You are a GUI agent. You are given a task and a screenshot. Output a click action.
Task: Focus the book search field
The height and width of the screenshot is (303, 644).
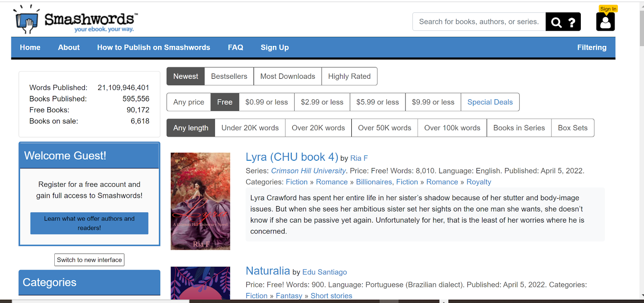(x=479, y=22)
